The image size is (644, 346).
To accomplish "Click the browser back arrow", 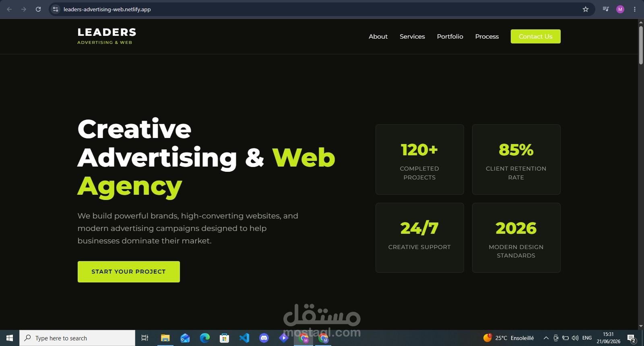I will (x=9, y=9).
